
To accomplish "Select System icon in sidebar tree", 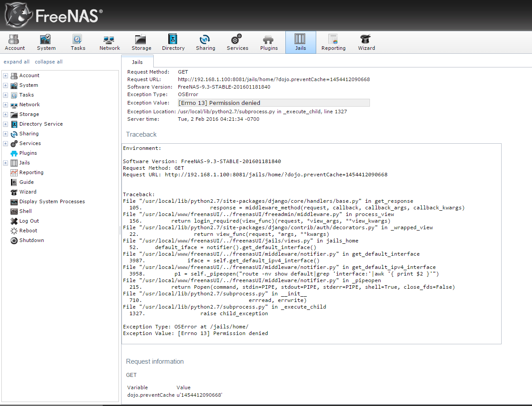I will [x=14, y=86].
